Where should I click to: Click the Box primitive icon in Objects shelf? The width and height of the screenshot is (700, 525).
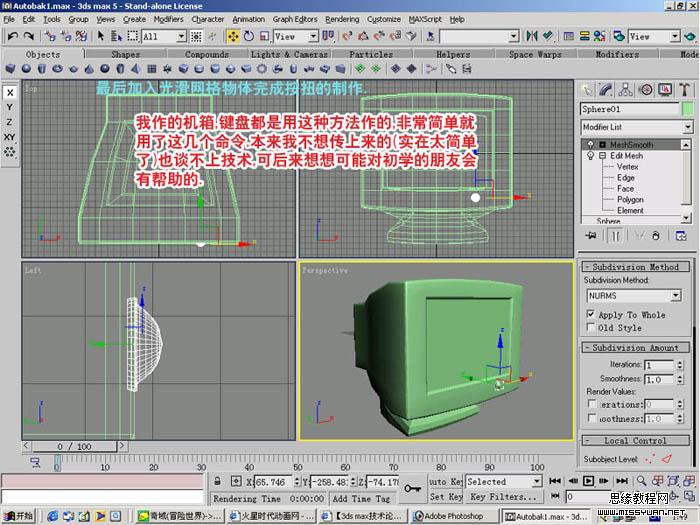coord(10,69)
